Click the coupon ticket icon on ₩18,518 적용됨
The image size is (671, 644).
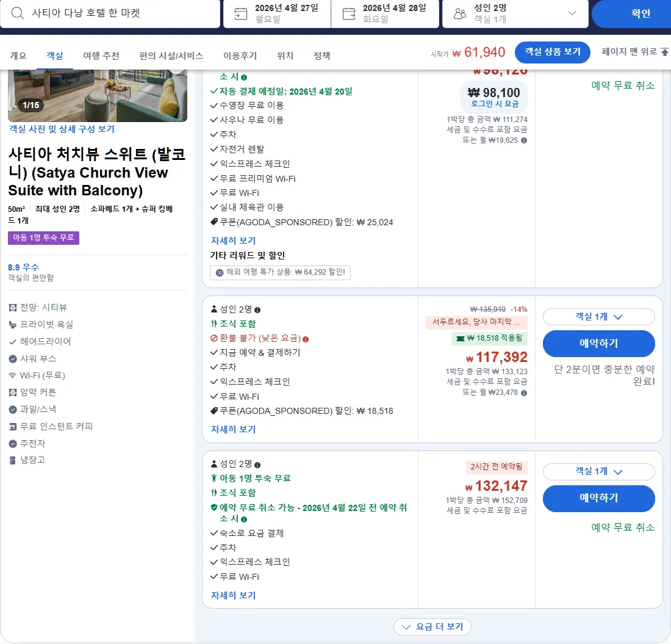pos(461,339)
